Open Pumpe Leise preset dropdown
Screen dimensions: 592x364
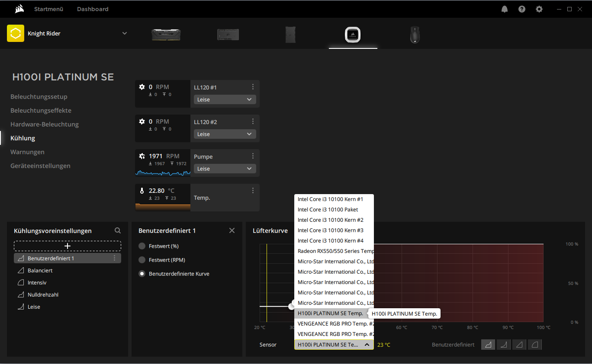[225, 169]
